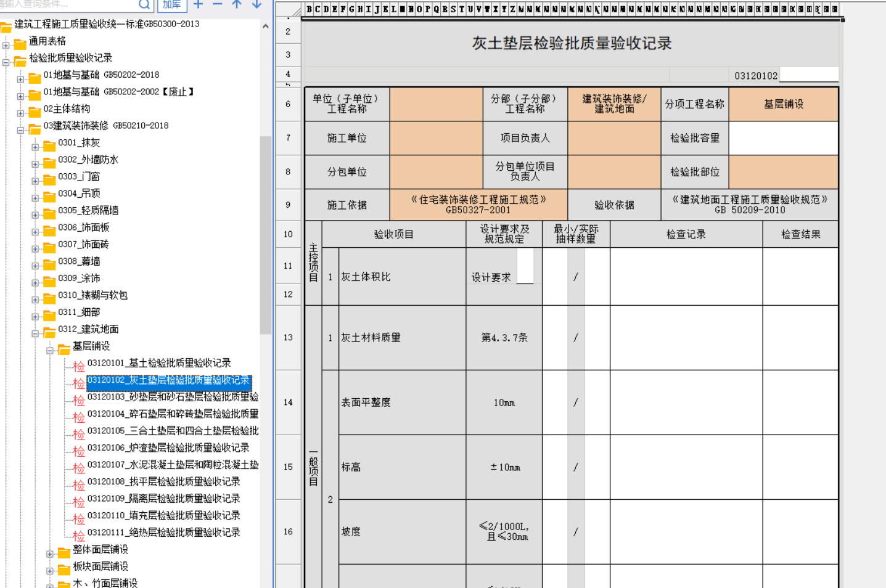The height and width of the screenshot is (588, 886).
Task: Collapse the 基层铺设 folder node
Action: pos(50,350)
